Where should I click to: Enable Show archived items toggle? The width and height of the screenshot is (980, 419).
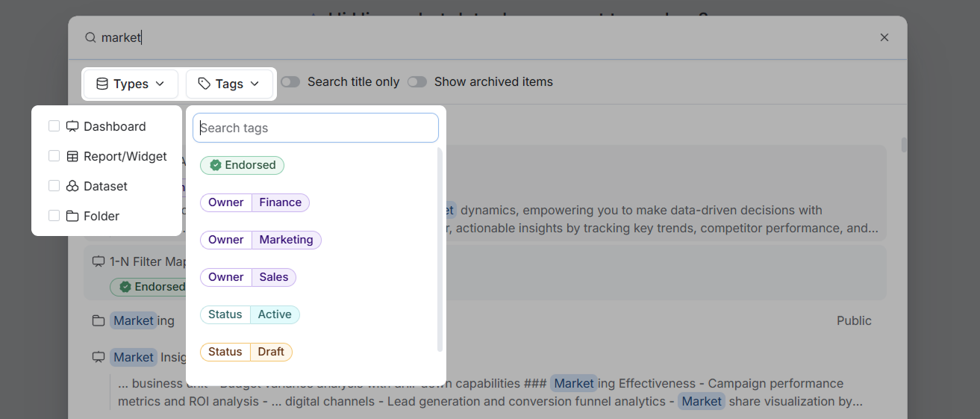point(417,81)
